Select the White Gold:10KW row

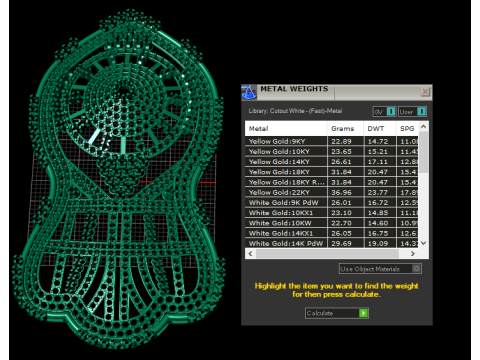(x=332, y=223)
